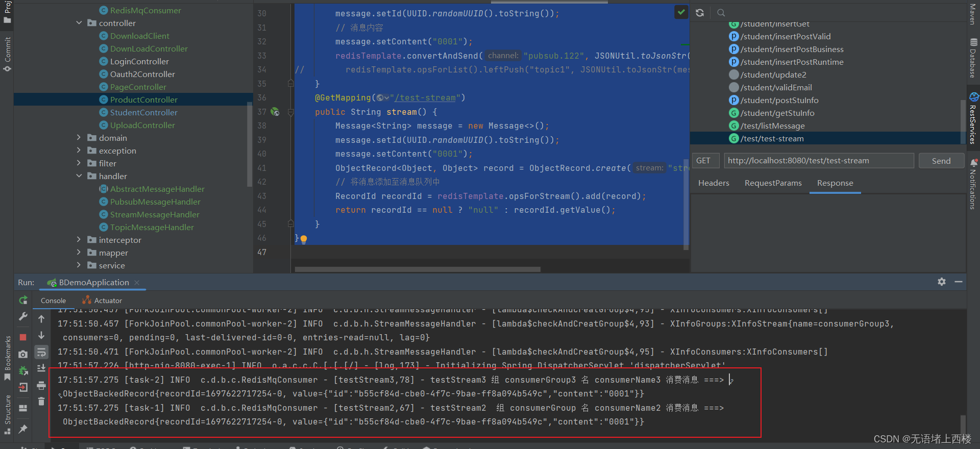Switch to the Actuator tab
This screenshot has width=980, height=449.
click(x=102, y=301)
